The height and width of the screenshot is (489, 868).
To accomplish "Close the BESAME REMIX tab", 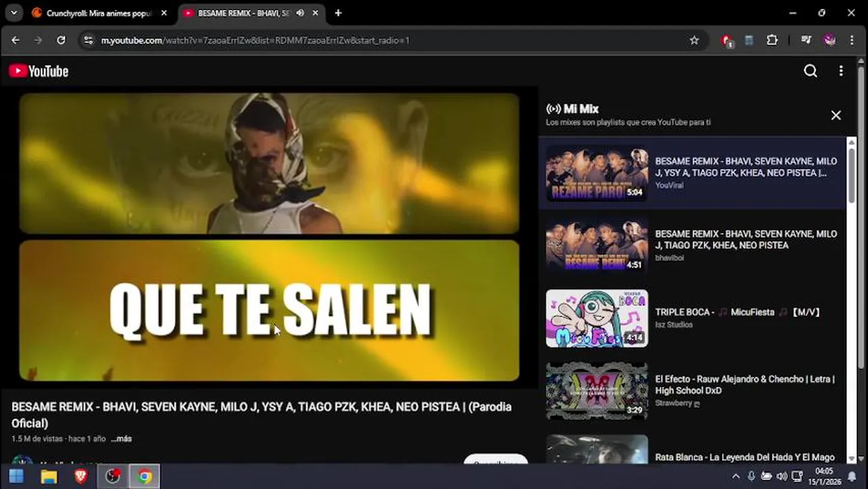I will [315, 13].
